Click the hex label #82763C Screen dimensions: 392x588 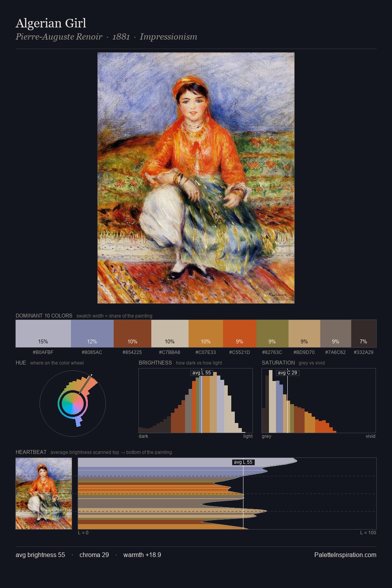tap(272, 352)
